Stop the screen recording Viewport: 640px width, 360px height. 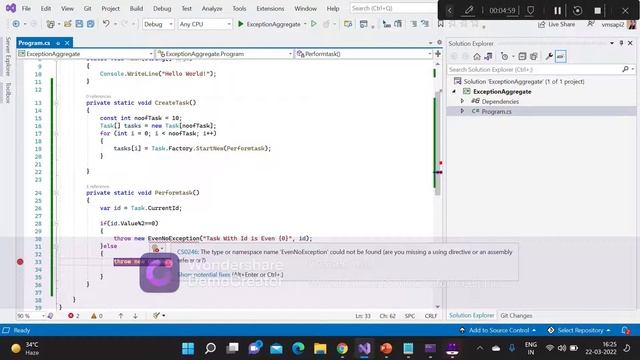[598, 11]
